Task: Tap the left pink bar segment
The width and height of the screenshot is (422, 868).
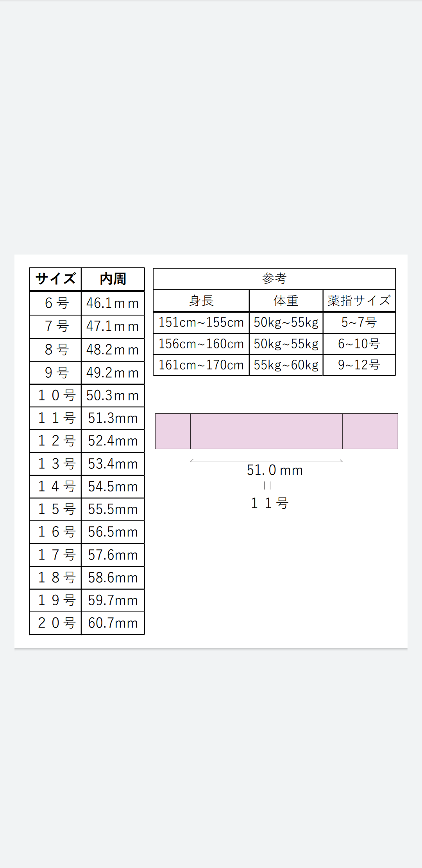Action: point(173,431)
